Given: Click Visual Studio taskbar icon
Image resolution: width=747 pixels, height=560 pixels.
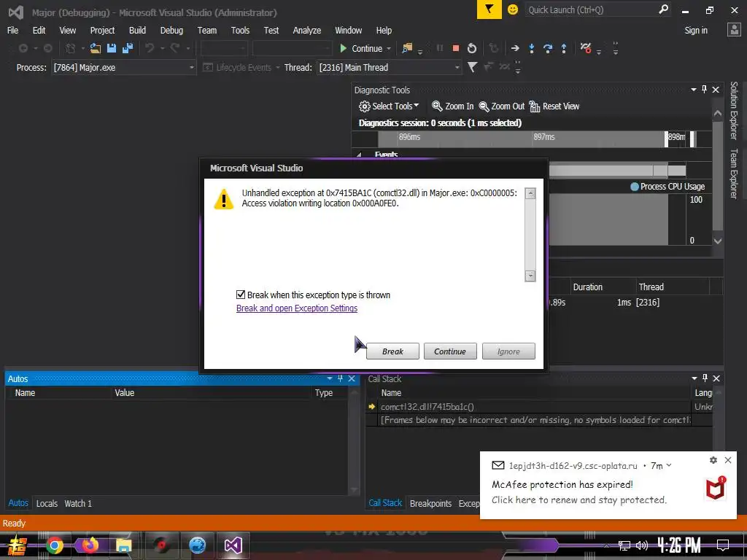Looking at the screenshot, I should tap(233, 545).
